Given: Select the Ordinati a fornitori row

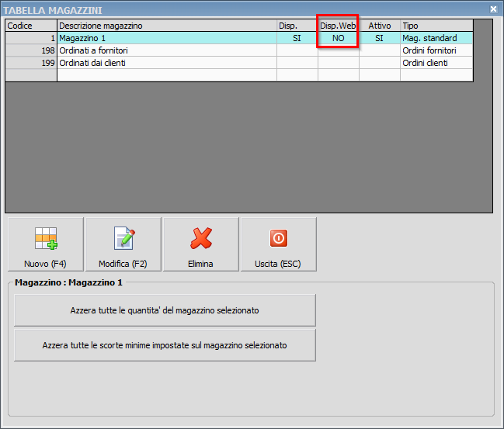Looking at the screenshot, I should coord(239,50).
